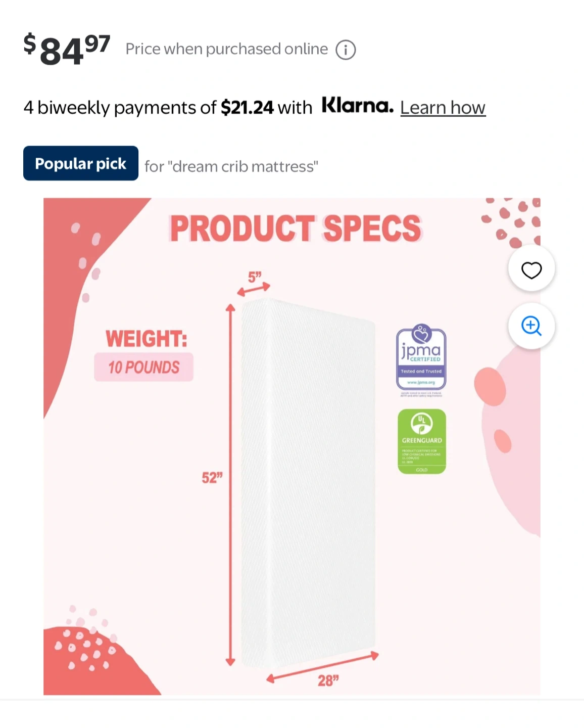Click 'Price when purchased online' text
The width and height of the screenshot is (584, 728).
pyautogui.click(x=227, y=49)
